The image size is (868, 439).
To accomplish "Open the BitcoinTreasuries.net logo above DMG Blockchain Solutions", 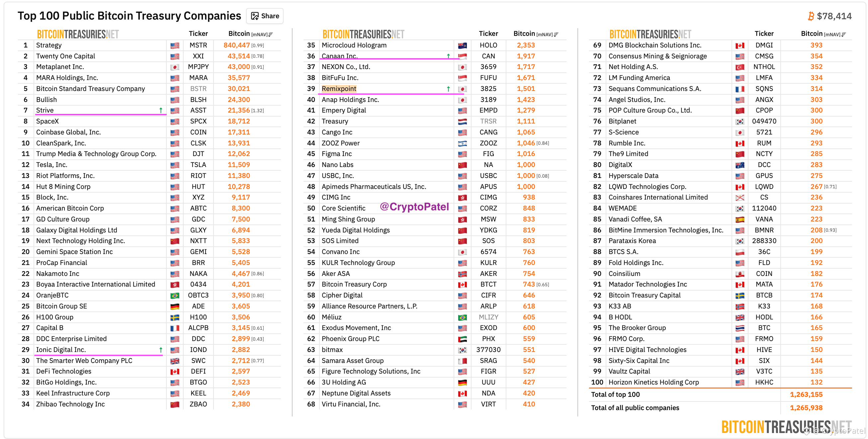I will point(650,34).
